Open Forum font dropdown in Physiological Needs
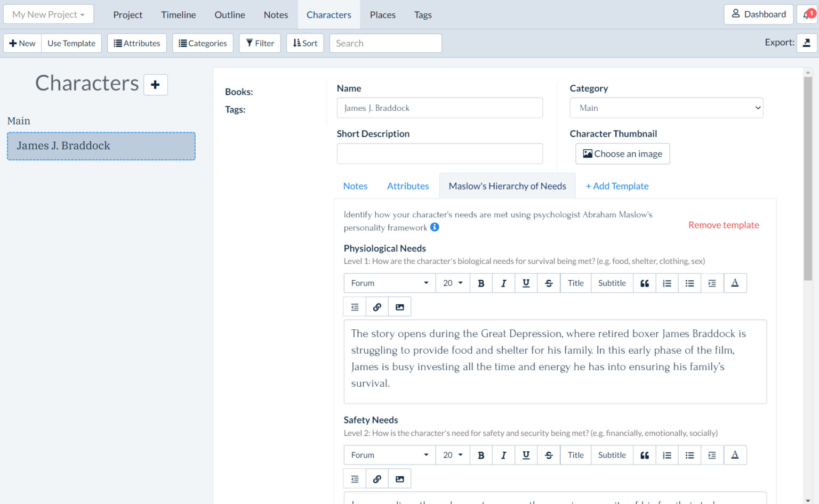819x504 pixels. [x=389, y=283]
